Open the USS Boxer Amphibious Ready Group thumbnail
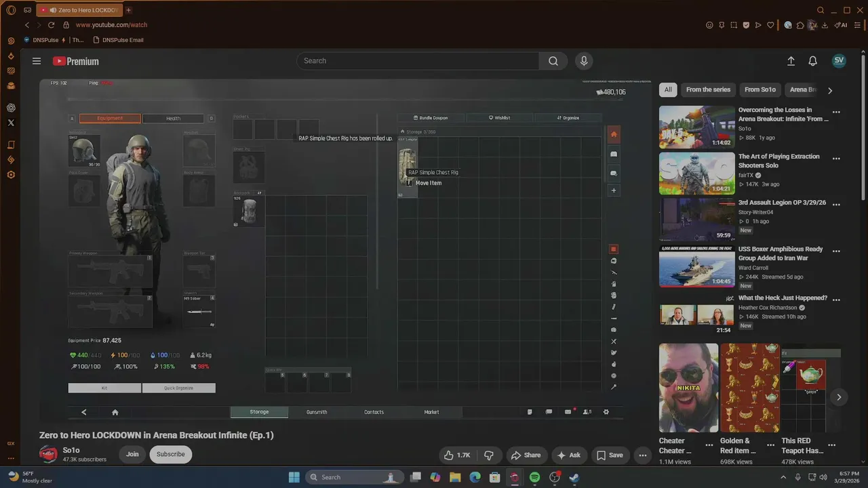This screenshot has height=488, width=868. (696, 266)
